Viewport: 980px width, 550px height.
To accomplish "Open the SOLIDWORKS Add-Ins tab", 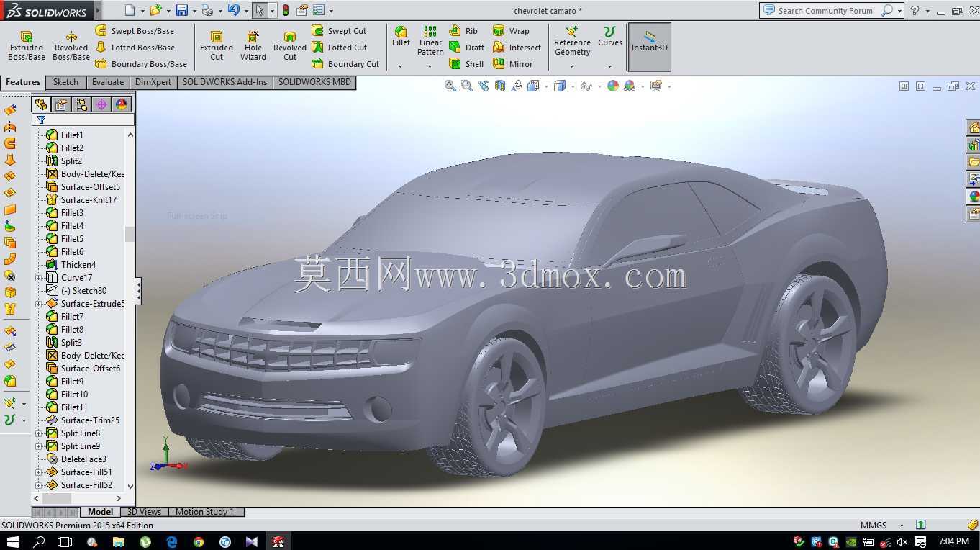I will coord(224,82).
